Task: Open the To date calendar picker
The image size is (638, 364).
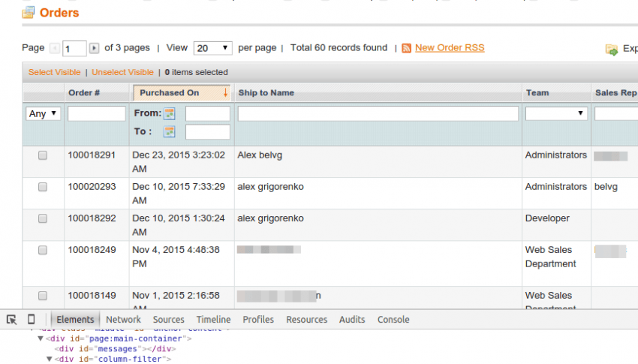Action: pyautogui.click(x=170, y=132)
